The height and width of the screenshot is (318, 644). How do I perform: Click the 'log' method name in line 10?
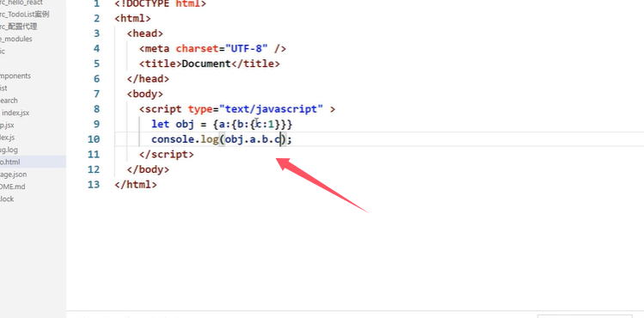[209, 139]
